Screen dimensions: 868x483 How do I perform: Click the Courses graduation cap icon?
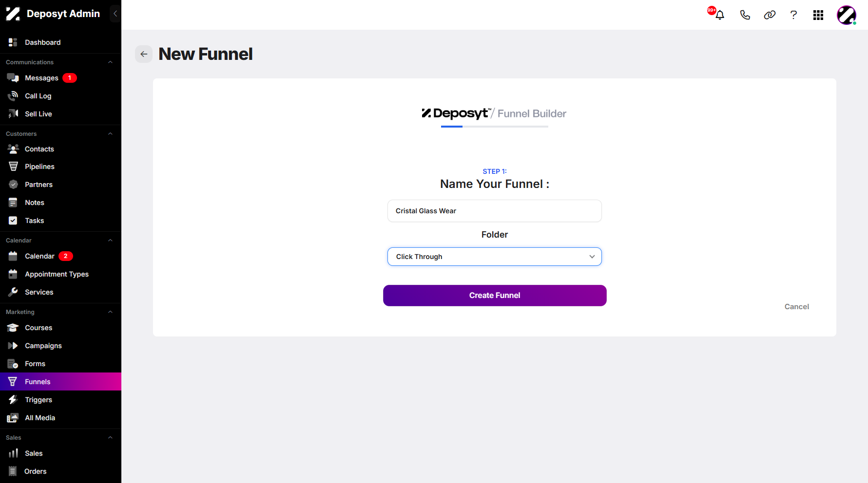(x=13, y=328)
